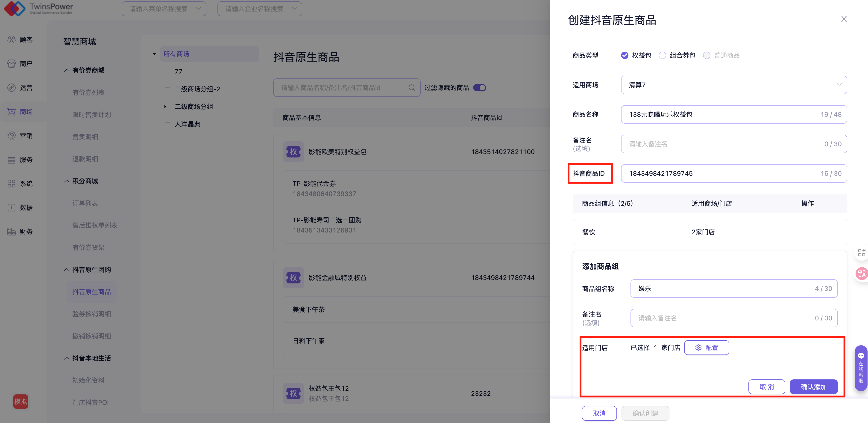
Task: Select the 权益包 radio option
Action: tap(624, 55)
